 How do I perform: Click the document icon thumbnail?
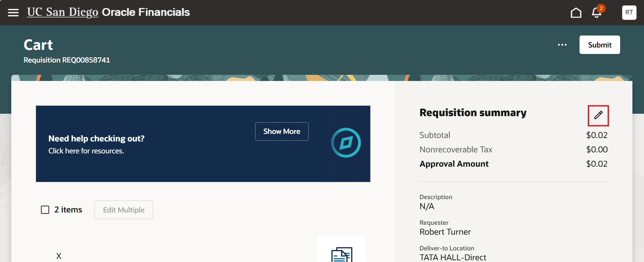pos(342,254)
